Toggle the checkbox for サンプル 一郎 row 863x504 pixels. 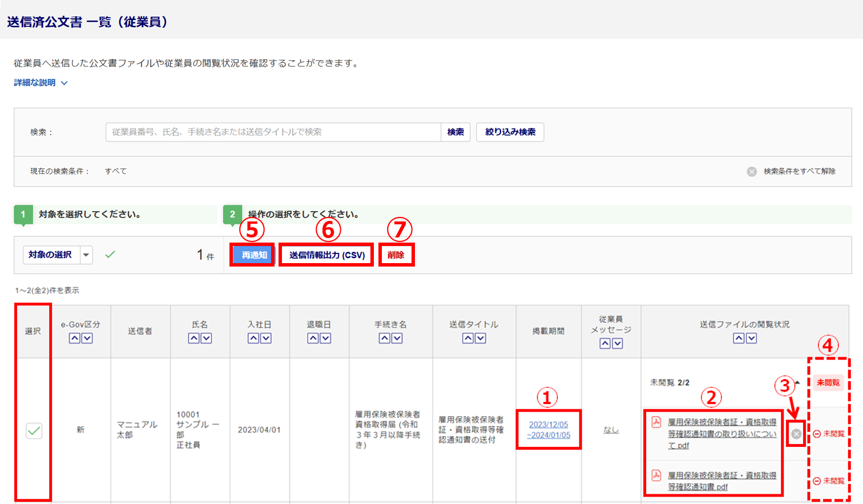point(34,430)
